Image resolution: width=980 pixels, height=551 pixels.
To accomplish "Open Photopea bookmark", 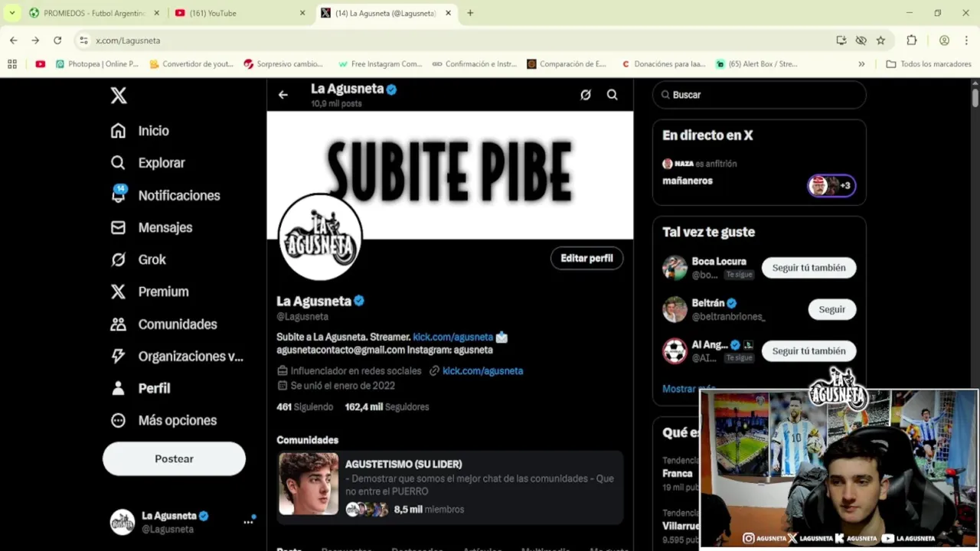I will 97,64.
